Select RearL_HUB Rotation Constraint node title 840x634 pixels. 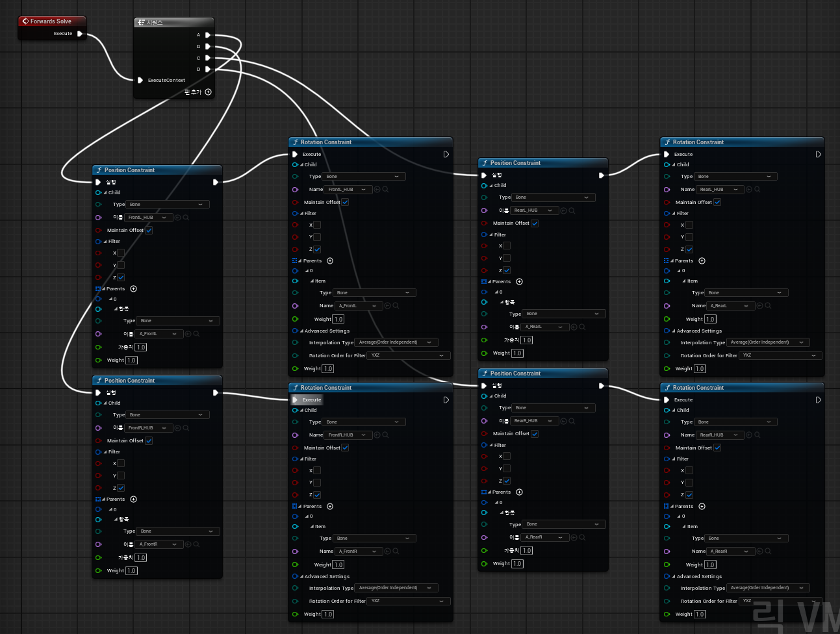698,142
